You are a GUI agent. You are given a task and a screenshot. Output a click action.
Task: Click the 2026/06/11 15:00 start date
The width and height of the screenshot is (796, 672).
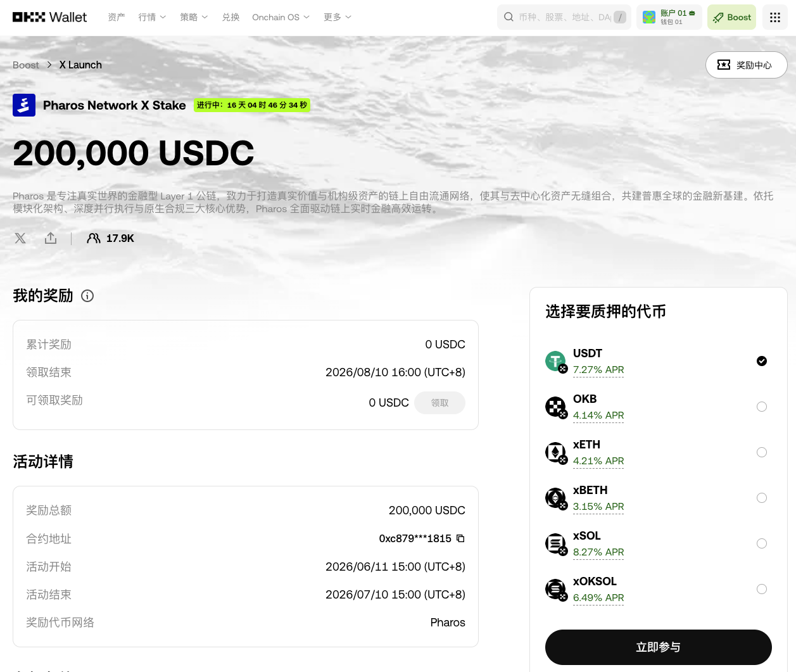[x=395, y=567]
